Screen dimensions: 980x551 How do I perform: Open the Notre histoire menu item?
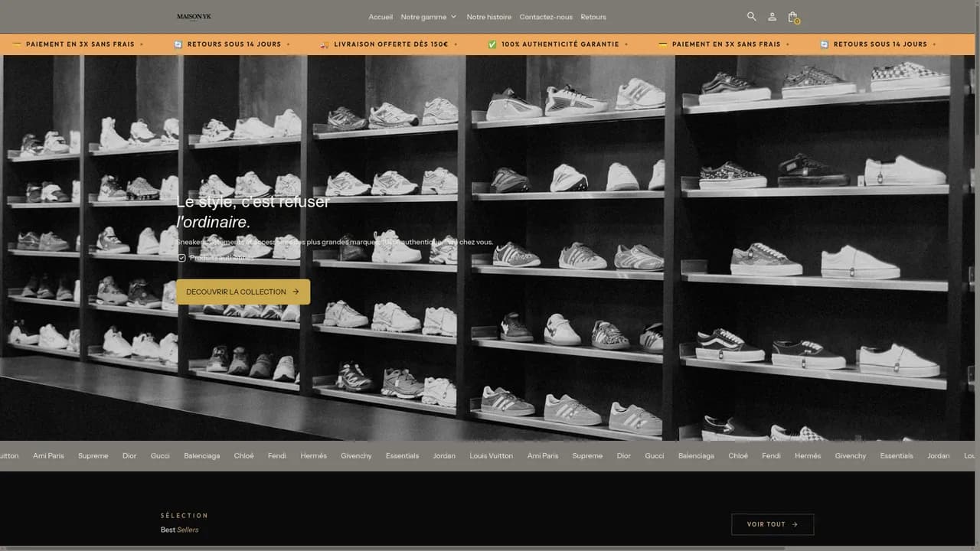click(x=488, y=17)
